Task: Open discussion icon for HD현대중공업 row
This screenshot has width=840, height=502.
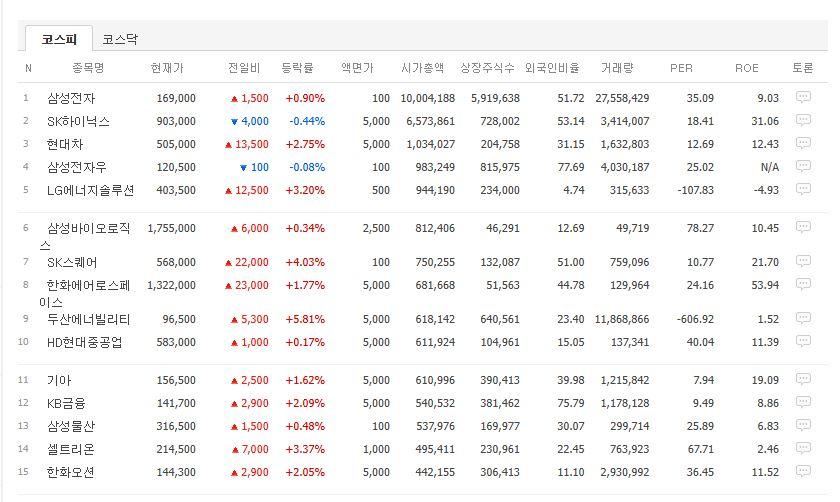Action: [803, 341]
